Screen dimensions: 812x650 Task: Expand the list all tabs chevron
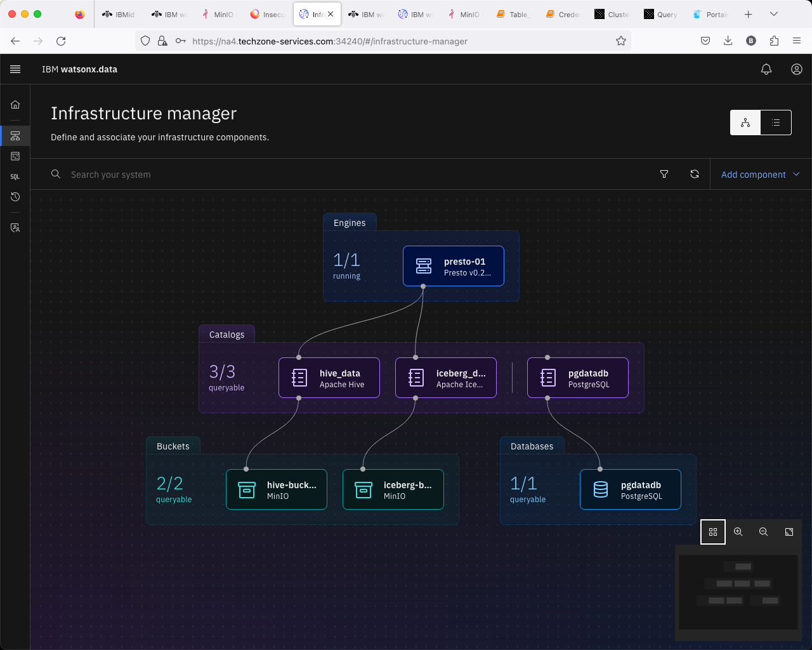(774, 14)
